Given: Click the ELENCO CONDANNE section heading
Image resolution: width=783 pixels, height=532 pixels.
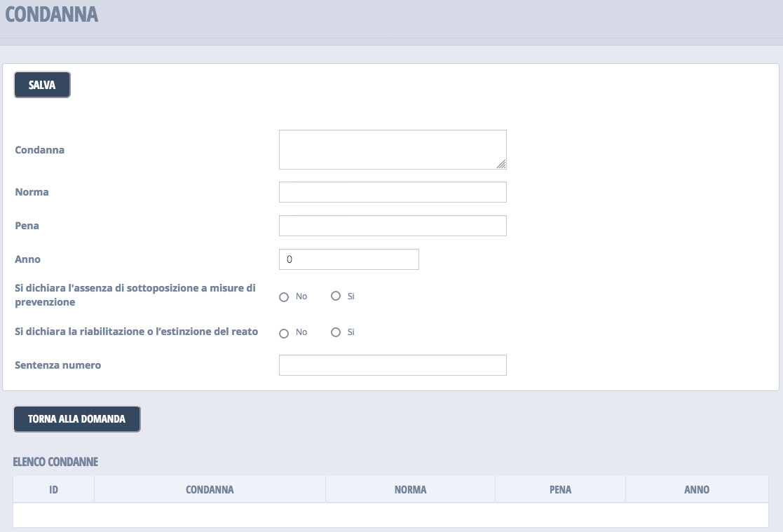Looking at the screenshot, I should click(x=55, y=462).
